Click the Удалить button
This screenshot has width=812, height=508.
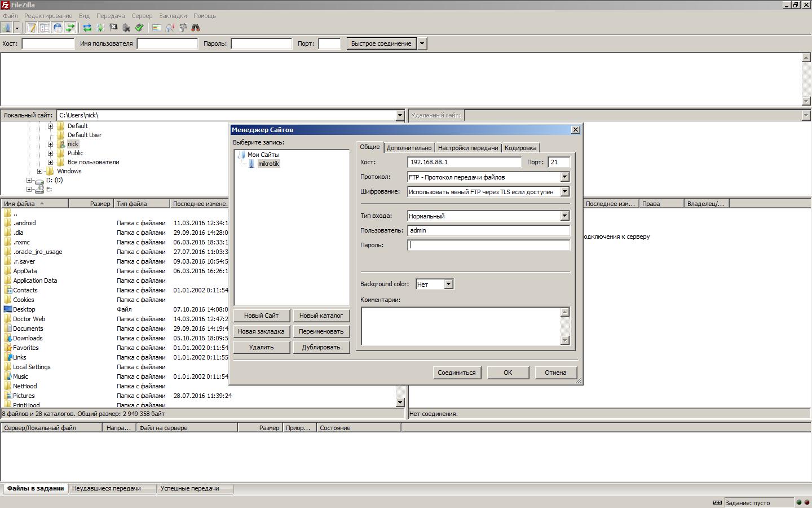tap(262, 347)
